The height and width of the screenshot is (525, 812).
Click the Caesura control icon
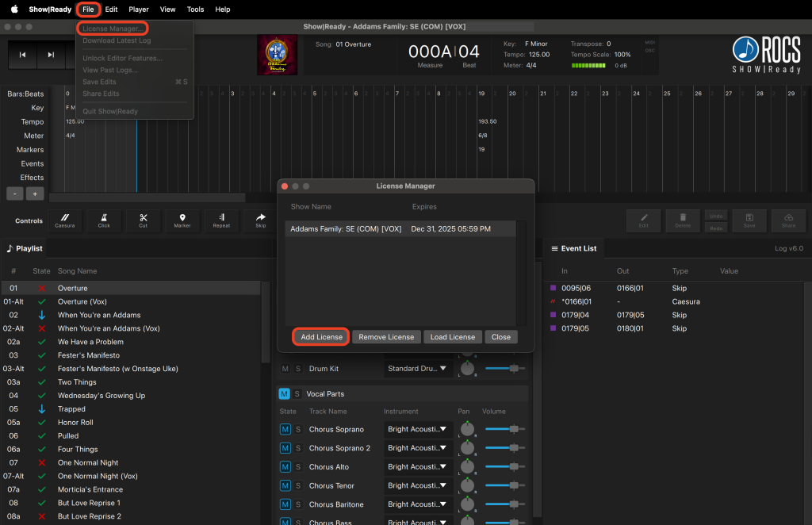(x=65, y=220)
